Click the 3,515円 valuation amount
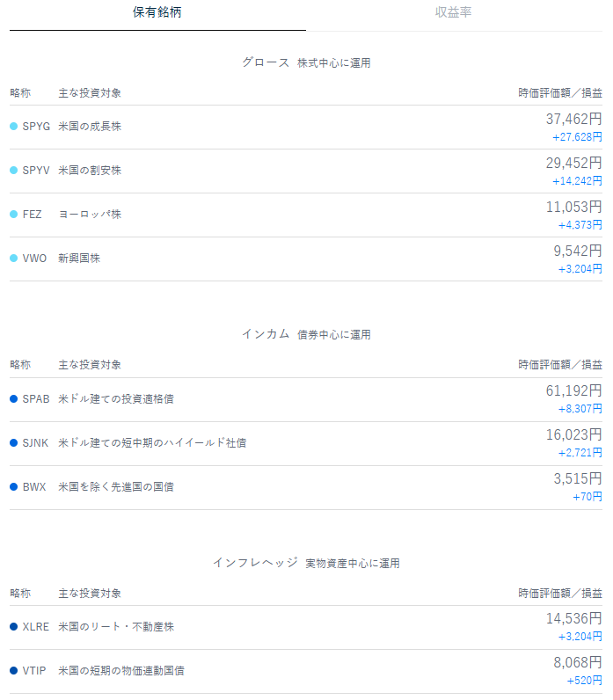613x700 pixels. 578,479
